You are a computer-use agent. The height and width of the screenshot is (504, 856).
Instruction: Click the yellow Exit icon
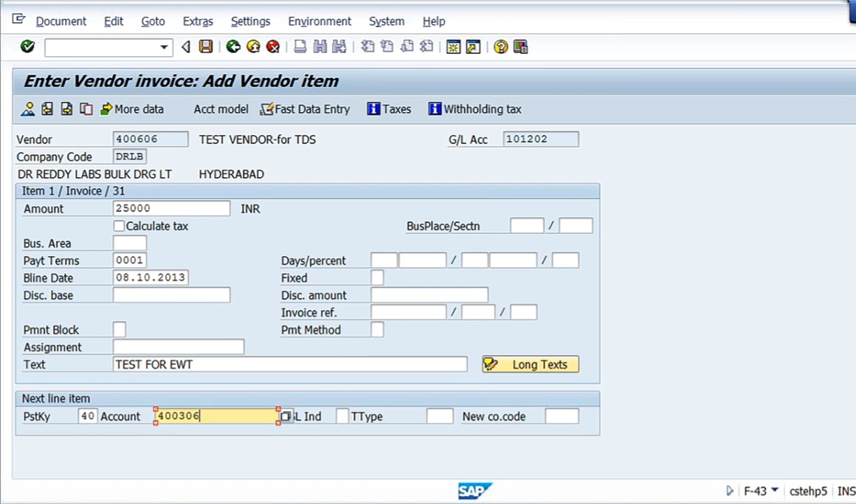(253, 46)
